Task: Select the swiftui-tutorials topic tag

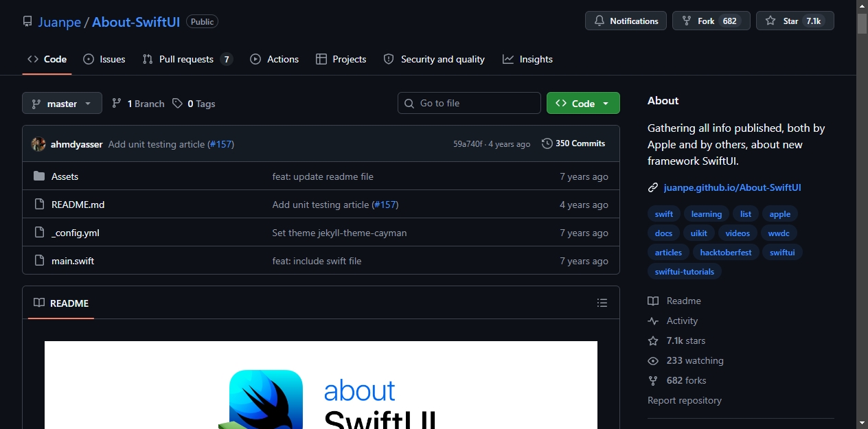Action: pyautogui.click(x=685, y=272)
